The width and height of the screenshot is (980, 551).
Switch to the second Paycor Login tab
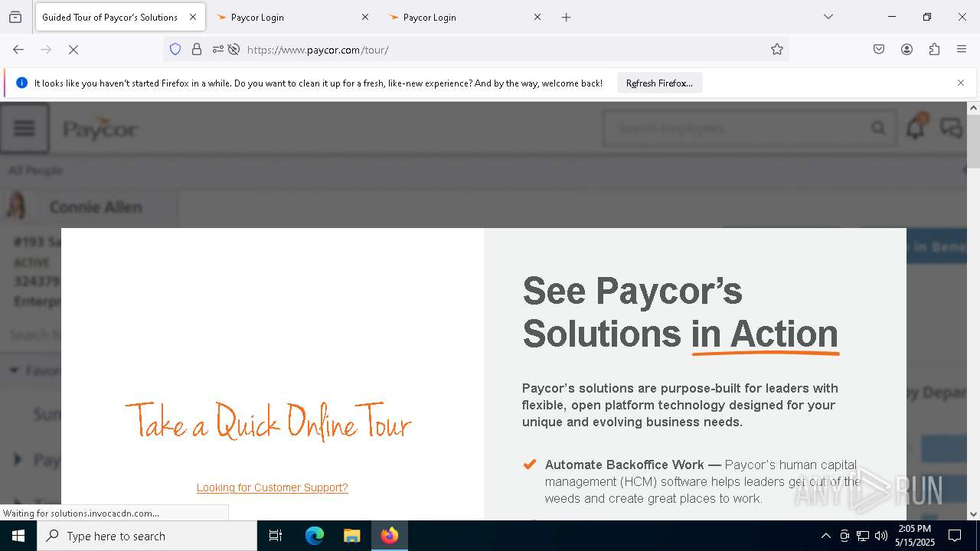pos(291,17)
